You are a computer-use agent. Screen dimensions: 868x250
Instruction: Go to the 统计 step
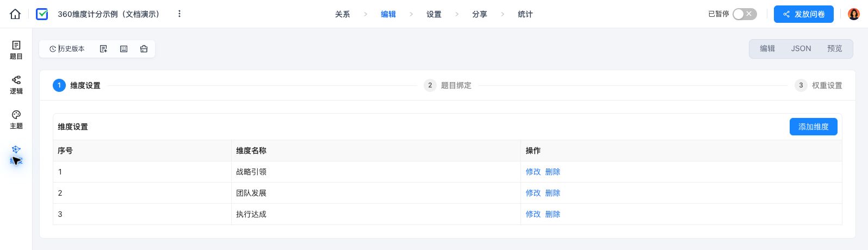coord(525,14)
